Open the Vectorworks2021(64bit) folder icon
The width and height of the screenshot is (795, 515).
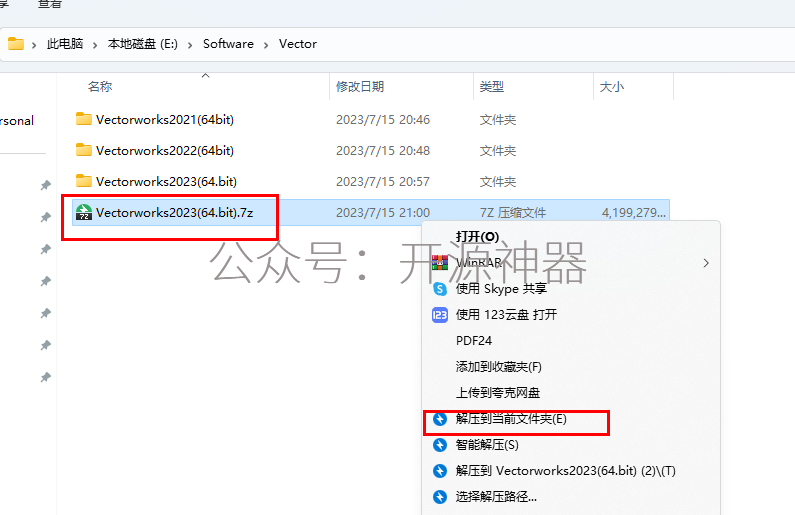tap(84, 119)
